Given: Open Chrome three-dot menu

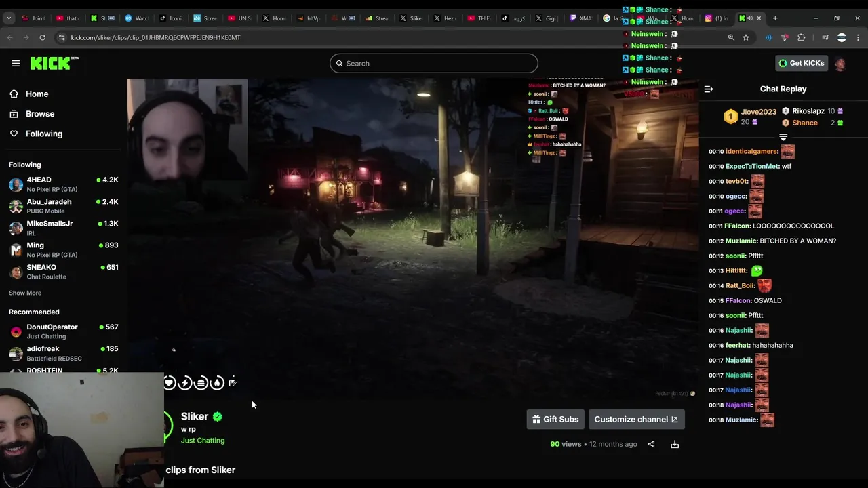Looking at the screenshot, I should tap(859, 37).
